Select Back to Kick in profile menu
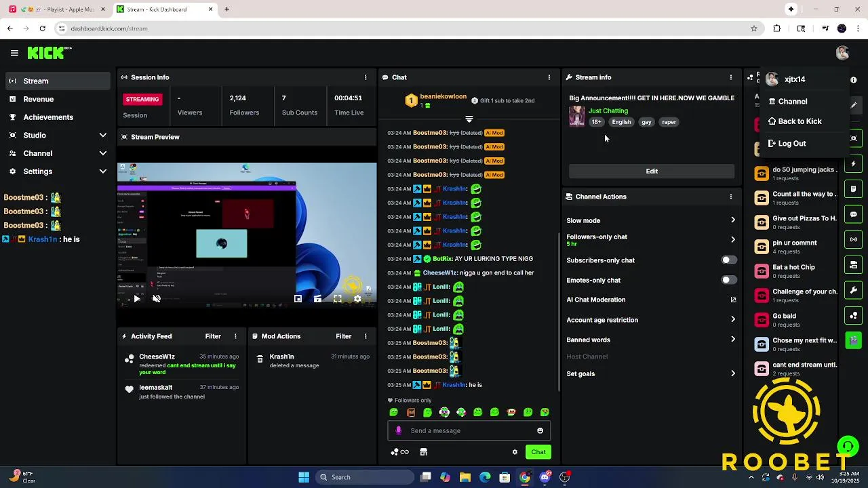This screenshot has width=868, height=488. [804, 121]
